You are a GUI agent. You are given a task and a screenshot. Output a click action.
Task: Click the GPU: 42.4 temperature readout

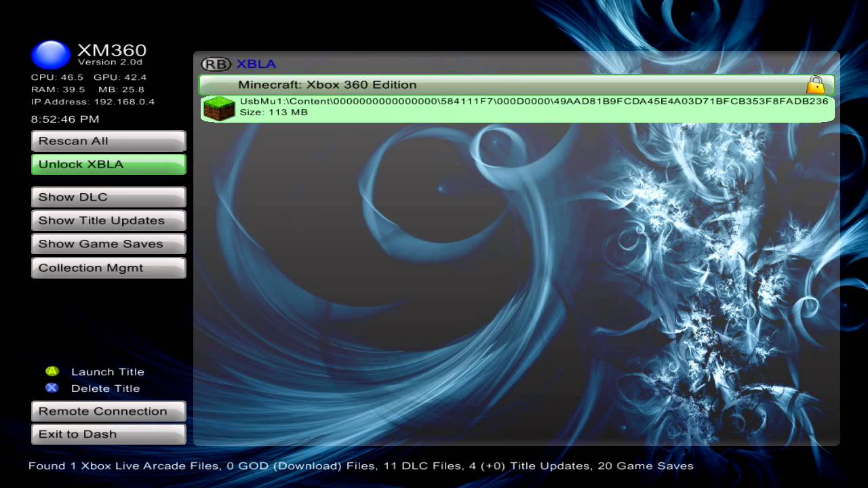click(120, 77)
